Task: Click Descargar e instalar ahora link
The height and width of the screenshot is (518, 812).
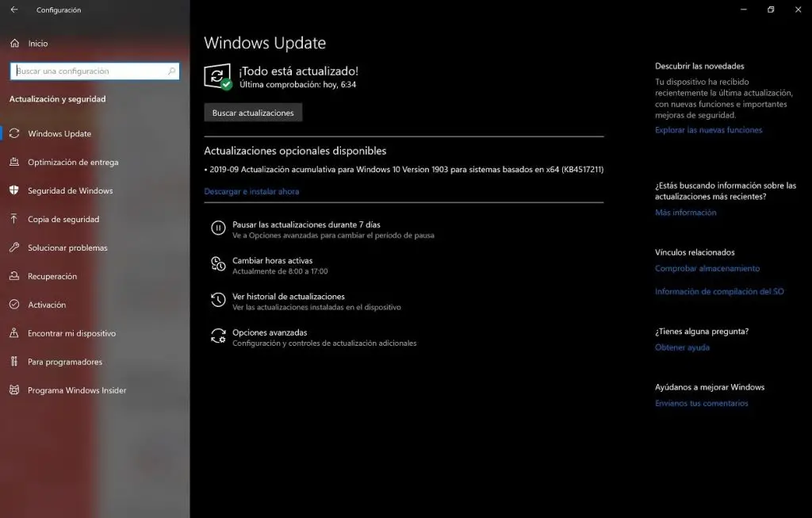Action: [x=251, y=191]
